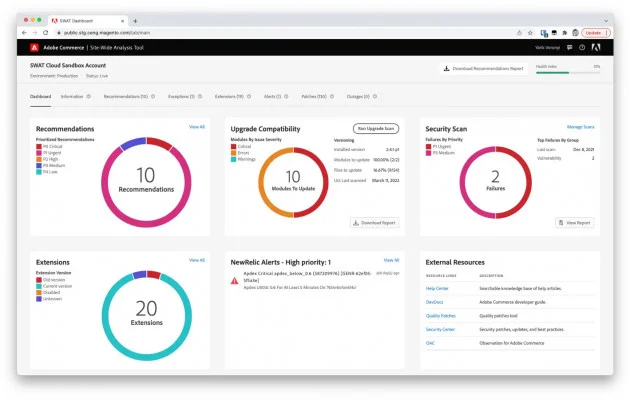Click the browser Update button

coord(594,32)
